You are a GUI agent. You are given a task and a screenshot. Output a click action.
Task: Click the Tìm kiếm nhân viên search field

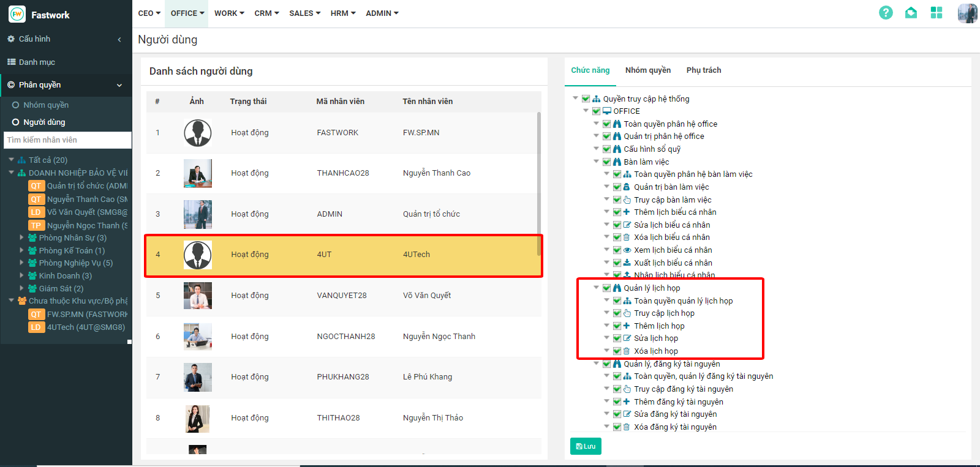[67, 140]
